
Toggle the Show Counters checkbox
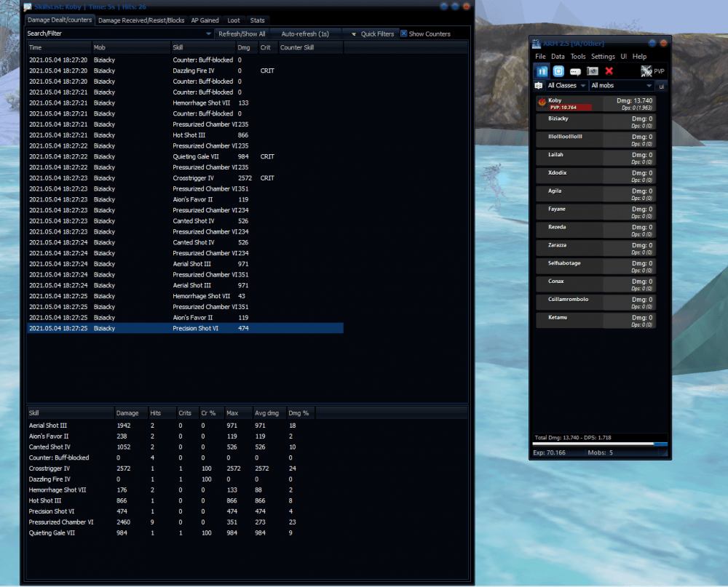point(404,34)
